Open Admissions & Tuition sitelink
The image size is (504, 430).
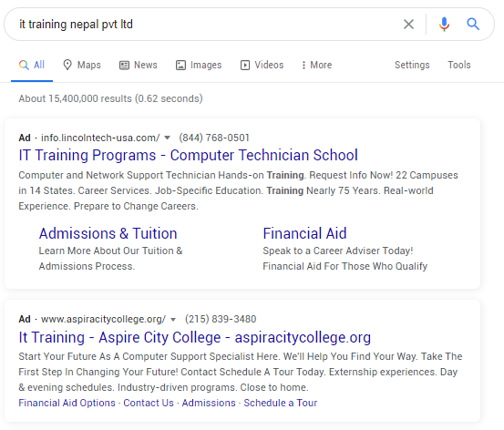(108, 233)
